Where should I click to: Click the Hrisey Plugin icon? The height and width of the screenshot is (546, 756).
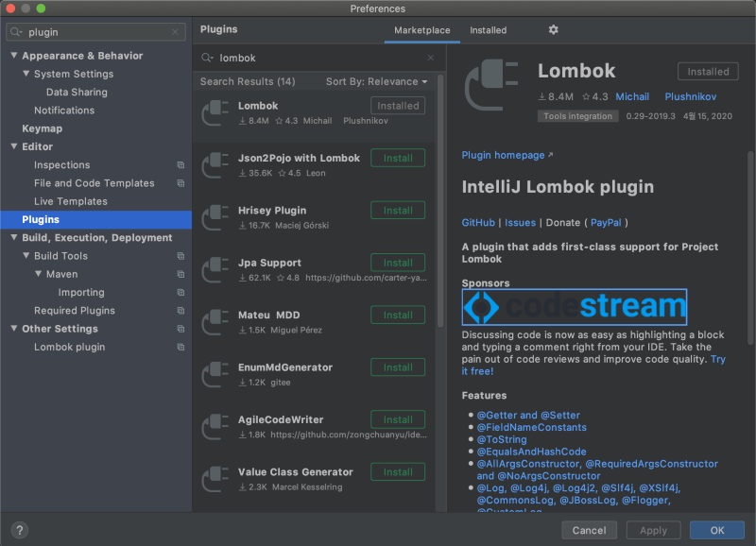click(215, 218)
